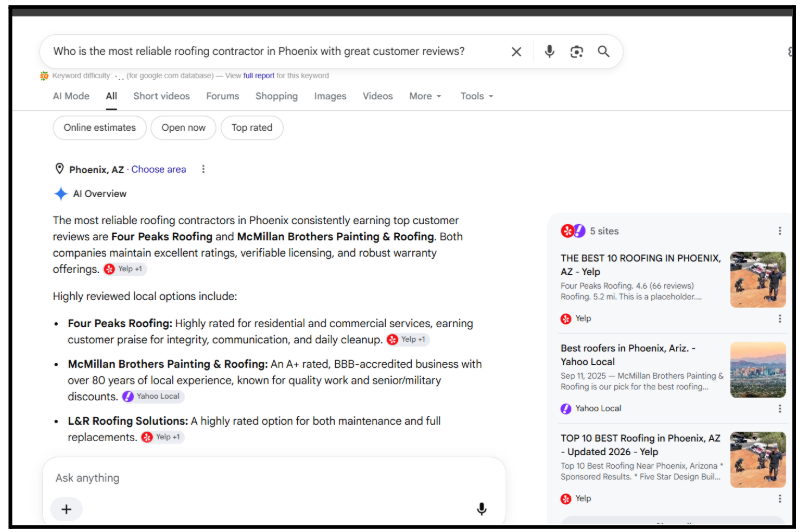Open the Short videos tab
The width and height of the screenshot is (802, 532).
pyautogui.click(x=162, y=96)
